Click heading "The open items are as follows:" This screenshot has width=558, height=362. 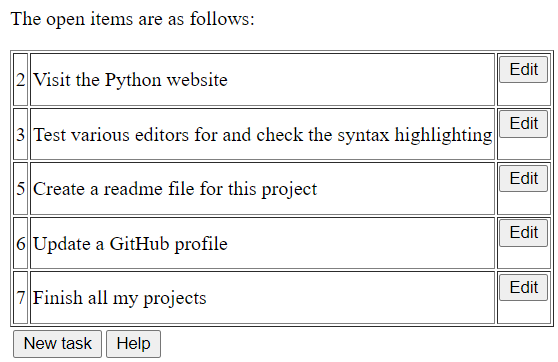133,19
